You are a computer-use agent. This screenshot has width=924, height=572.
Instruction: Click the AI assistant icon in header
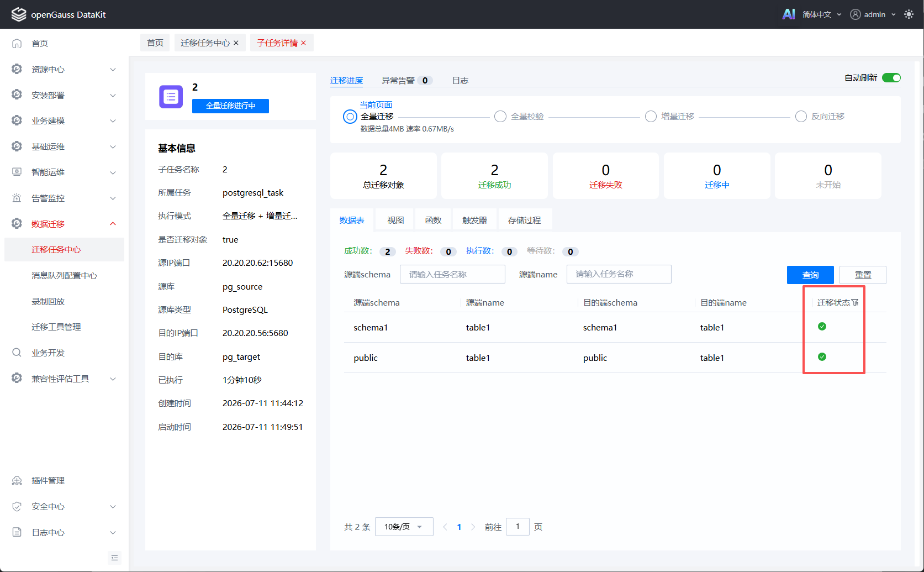[x=789, y=14]
